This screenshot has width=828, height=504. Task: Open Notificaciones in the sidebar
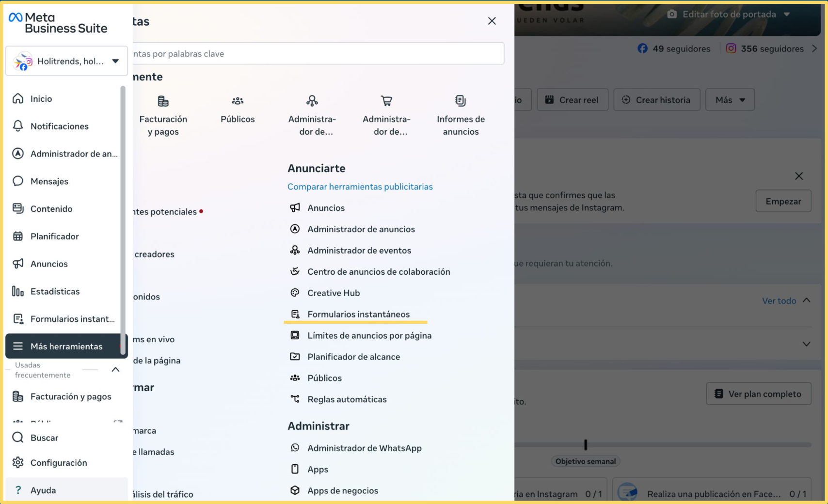coord(60,126)
